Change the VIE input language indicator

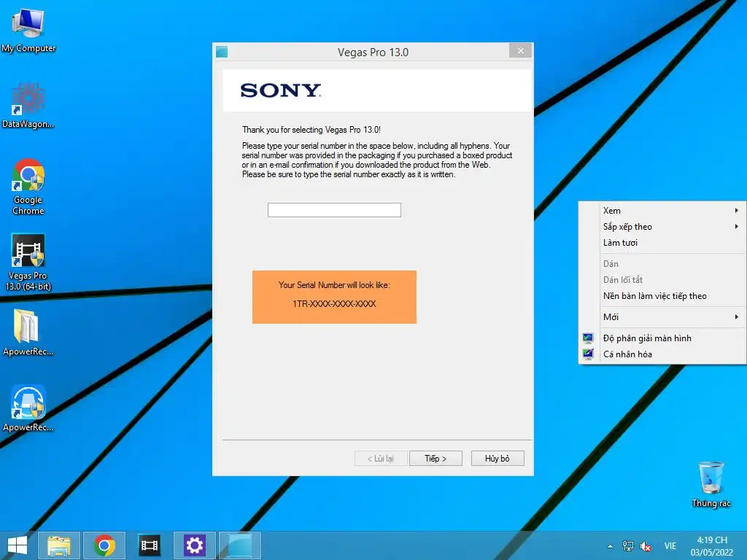[x=670, y=546]
